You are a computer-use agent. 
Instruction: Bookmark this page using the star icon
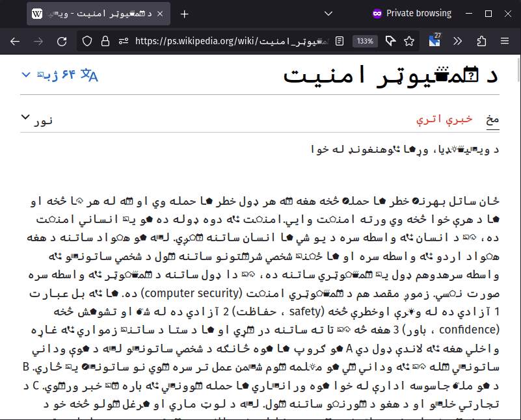coord(408,41)
